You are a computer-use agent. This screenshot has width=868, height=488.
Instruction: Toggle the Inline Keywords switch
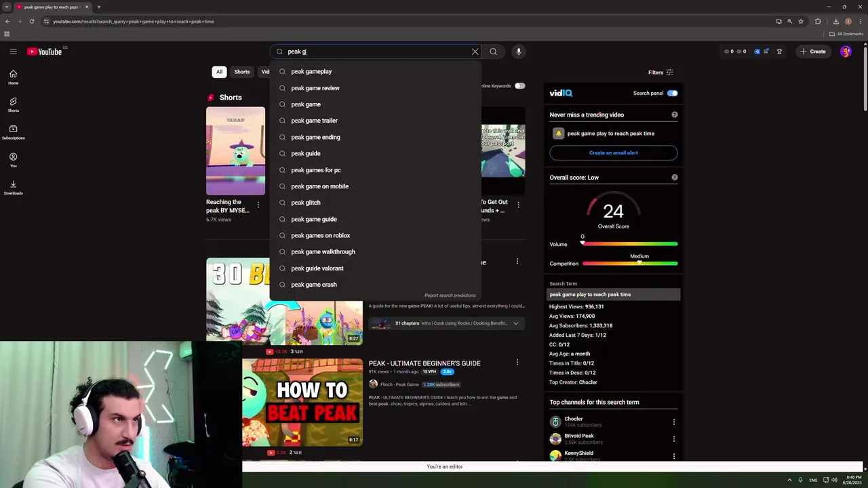coord(519,86)
